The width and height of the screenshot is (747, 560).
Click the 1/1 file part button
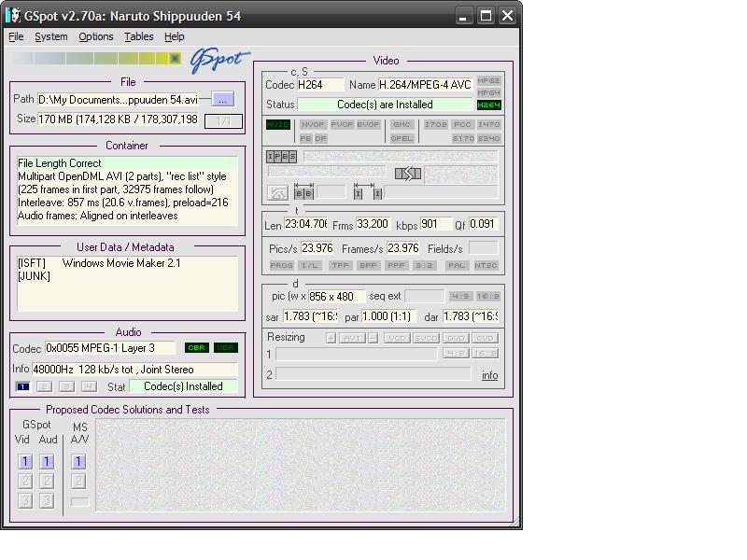coord(223,121)
